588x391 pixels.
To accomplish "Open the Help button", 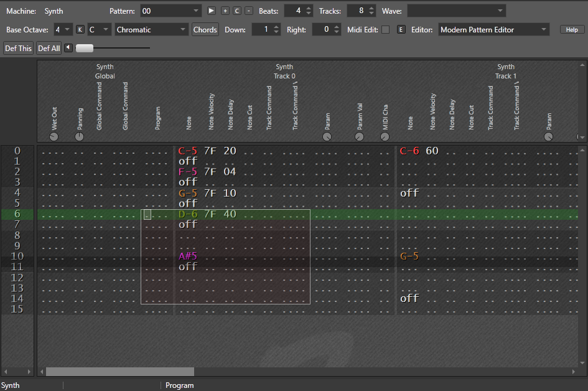I will pos(572,29).
